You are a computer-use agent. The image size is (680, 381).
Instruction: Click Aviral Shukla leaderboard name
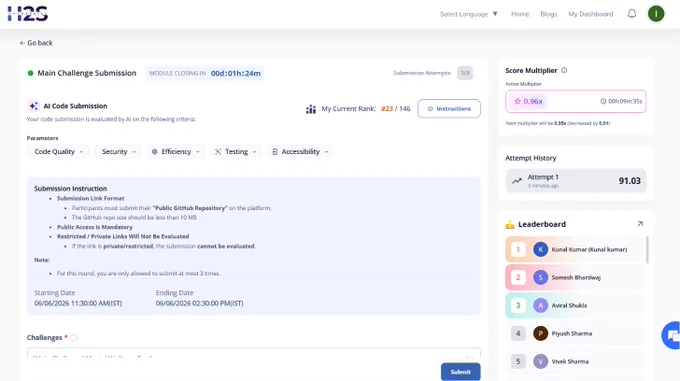pos(569,306)
